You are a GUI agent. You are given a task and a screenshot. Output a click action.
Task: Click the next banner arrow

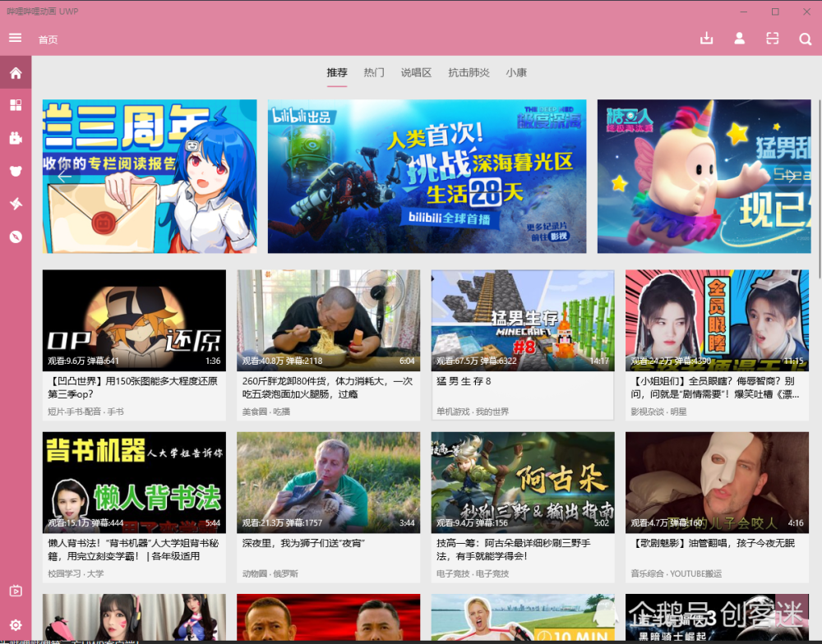pos(791,177)
